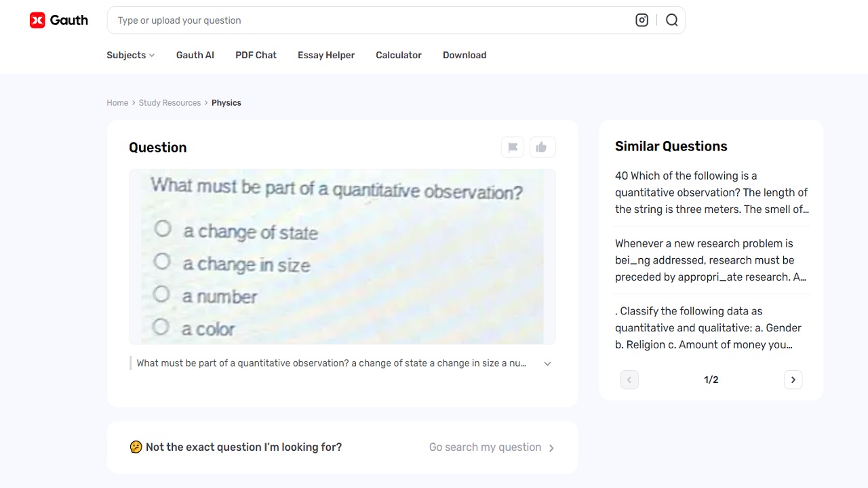868x488 pixels.
Task: Flag the question using the flag icon
Action: pos(512,147)
